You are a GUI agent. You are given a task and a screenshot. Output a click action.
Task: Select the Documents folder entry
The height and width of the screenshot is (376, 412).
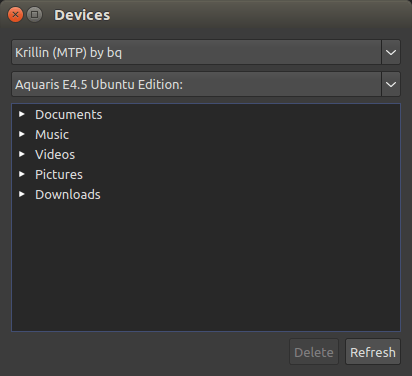click(x=69, y=115)
